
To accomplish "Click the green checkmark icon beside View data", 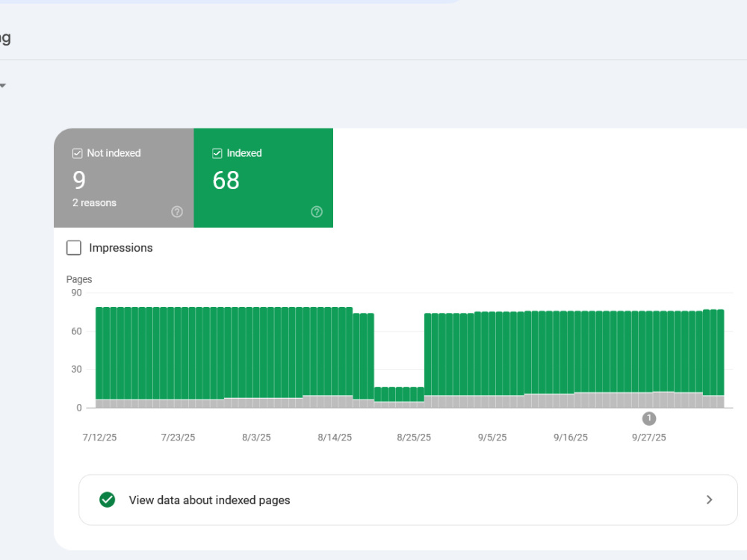I will pos(107,500).
